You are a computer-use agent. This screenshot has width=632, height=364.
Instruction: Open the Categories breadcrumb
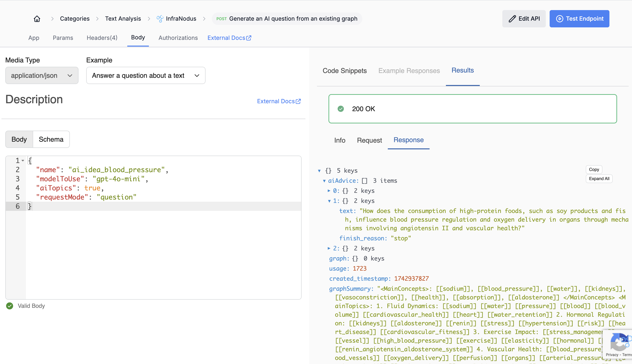(x=74, y=19)
